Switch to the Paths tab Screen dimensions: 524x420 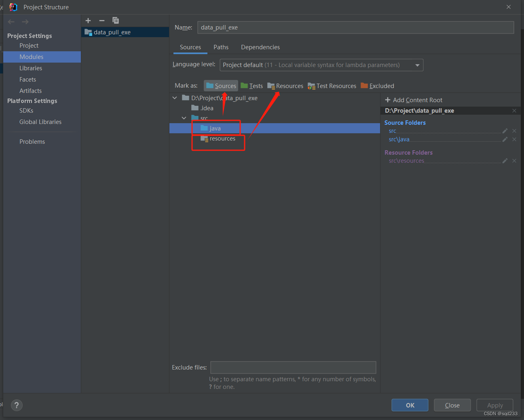221,47
